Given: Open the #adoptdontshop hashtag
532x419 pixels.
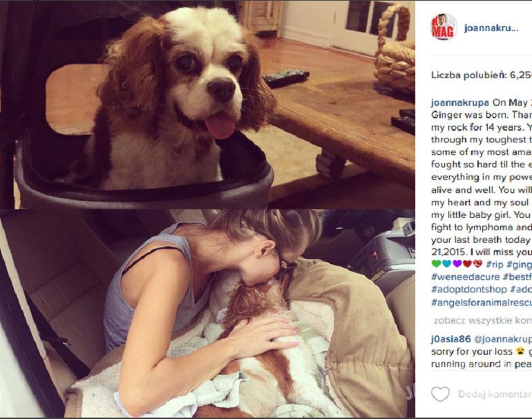Looking at the screenshot, I should pyautogui.click(x=469, y=289).
